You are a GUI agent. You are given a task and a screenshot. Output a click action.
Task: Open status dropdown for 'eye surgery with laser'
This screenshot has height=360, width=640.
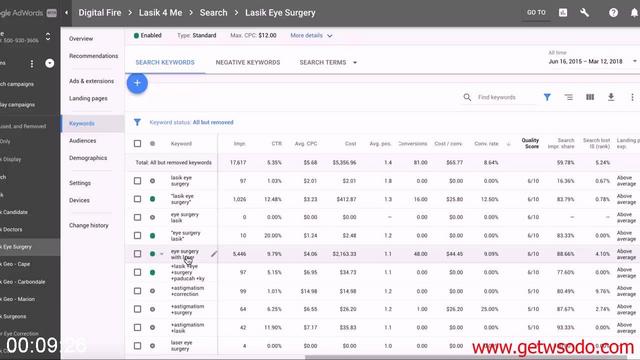pos(162,254)
